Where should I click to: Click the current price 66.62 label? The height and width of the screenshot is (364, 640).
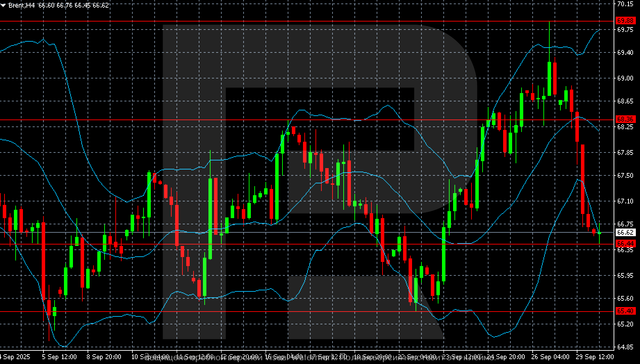point(625,232)
